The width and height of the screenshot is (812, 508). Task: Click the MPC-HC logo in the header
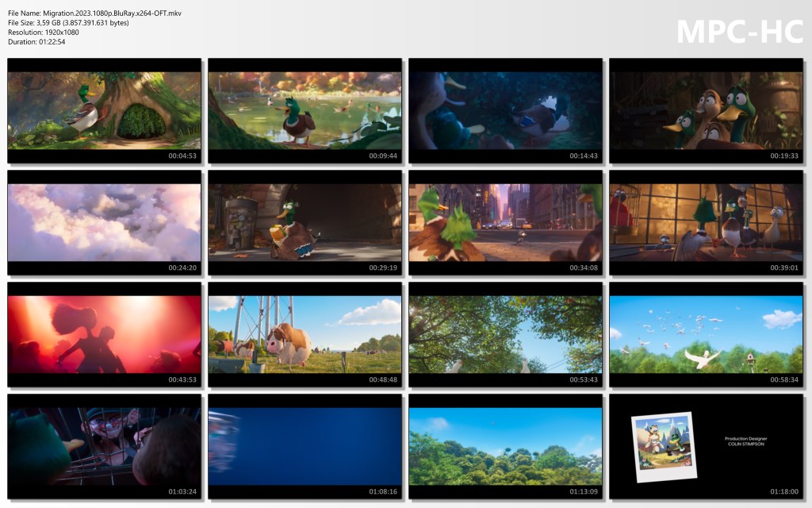tap(739, 32)
